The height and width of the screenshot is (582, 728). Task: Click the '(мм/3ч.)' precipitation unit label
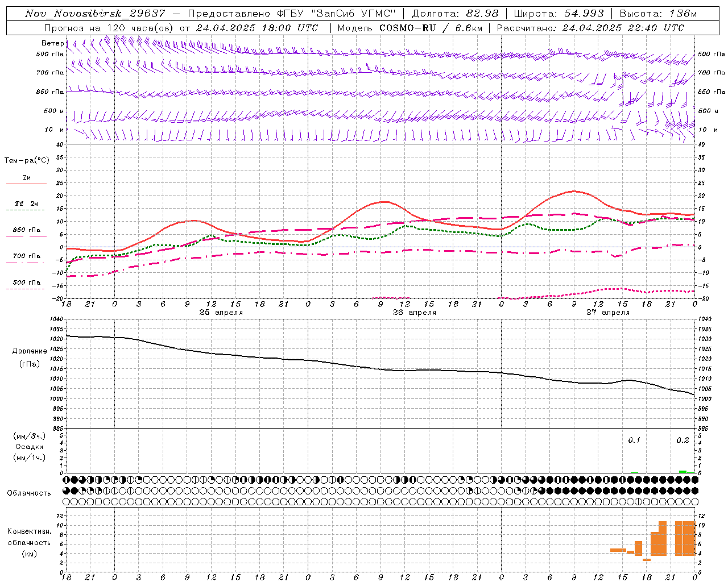[x=30, y=436]
